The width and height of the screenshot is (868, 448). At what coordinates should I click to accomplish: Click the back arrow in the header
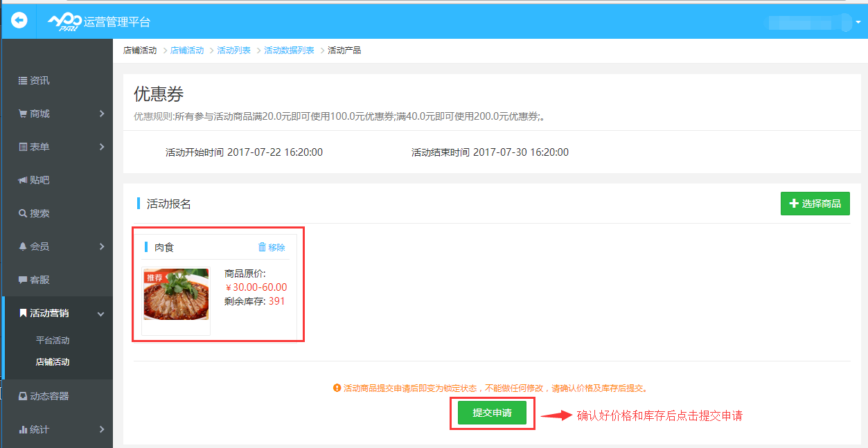click(18, 20)
